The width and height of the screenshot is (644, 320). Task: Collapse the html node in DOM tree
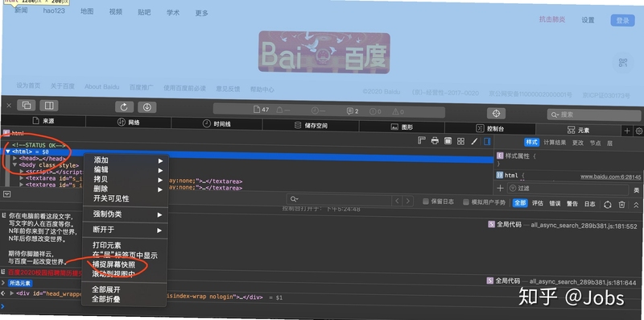click(8, 152)
